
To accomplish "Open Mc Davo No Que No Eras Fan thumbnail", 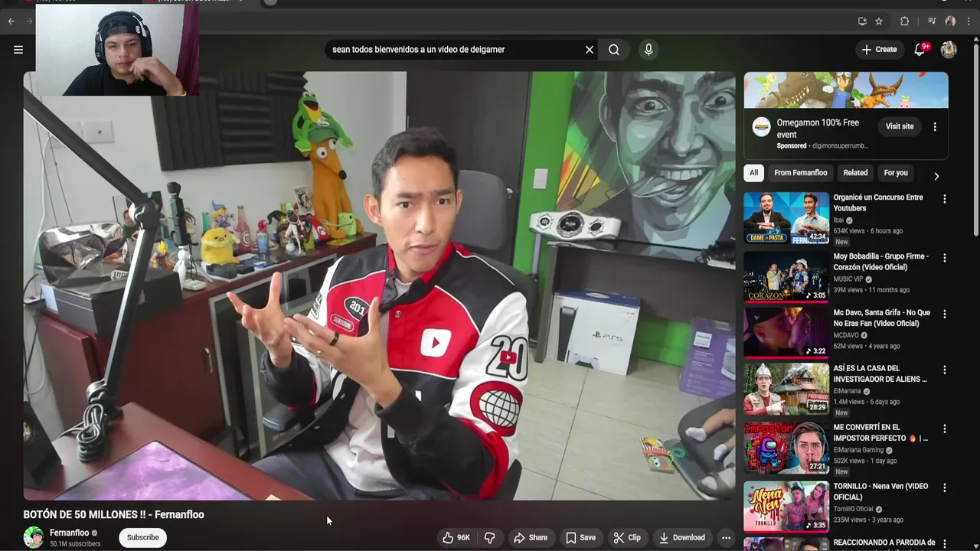I will [x=786, y=333].
